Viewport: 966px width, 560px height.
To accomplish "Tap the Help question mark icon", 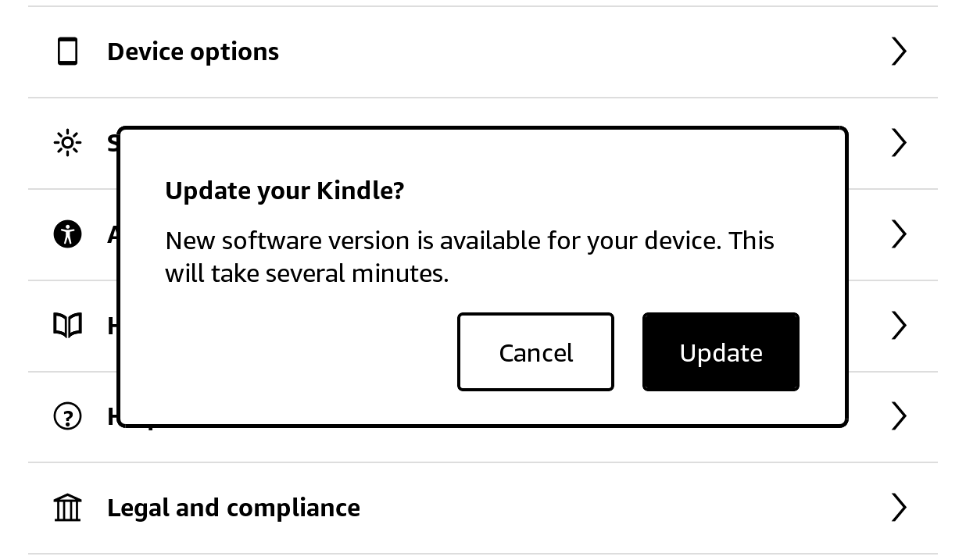I will (68, 416).
